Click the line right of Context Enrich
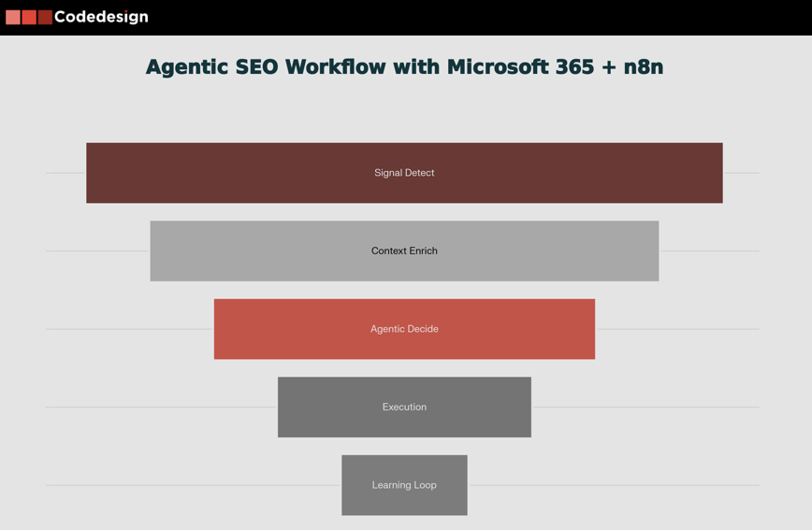 click(x=709, y=251)
